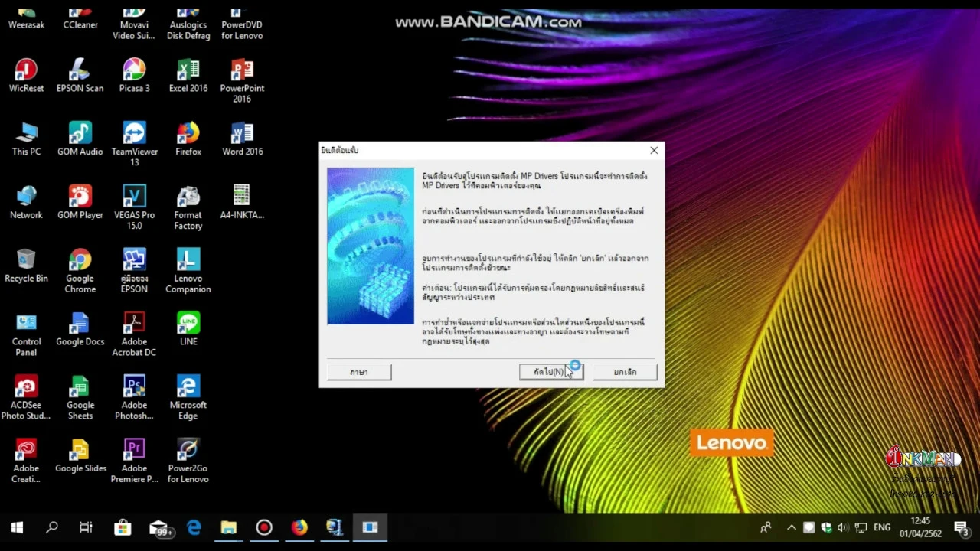Screen dimensions: 980x551
Task: Launch PowerDVD for Lenovo from desktop
Action: coord(242,24)
